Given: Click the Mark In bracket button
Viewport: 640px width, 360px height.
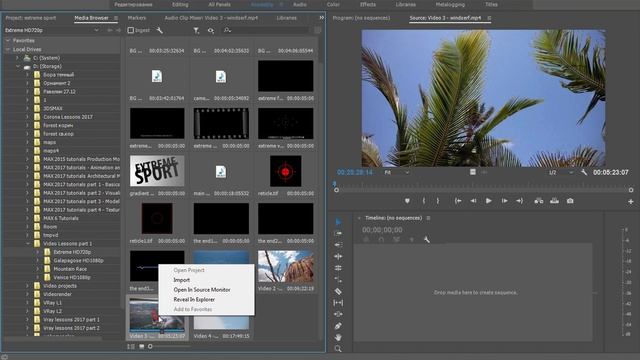Looking at the screenshot, I should click(424, 201).
